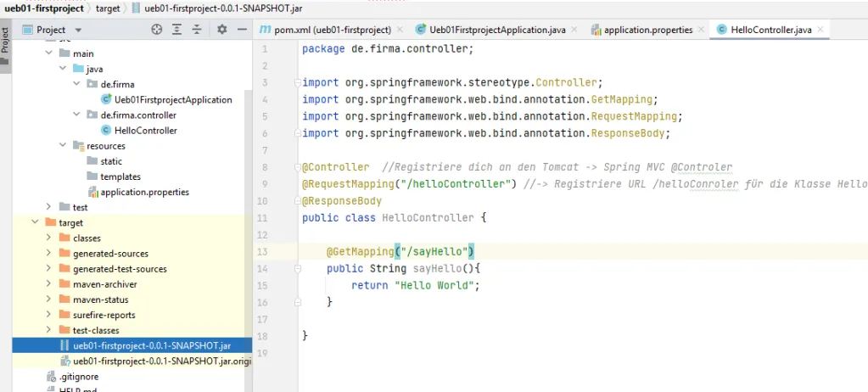Click the main folder icon
This screenshot has width=868, height=392.
[x=64, y=53]
